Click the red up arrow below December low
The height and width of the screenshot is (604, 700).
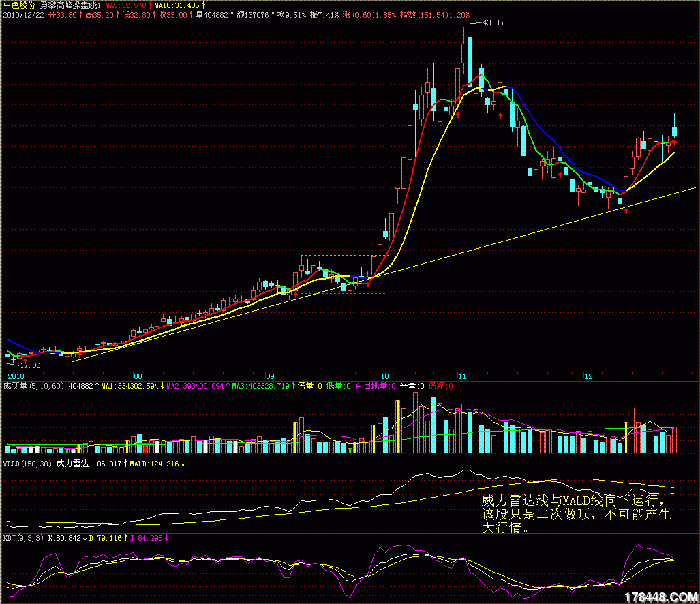click(x=626, y=211)
